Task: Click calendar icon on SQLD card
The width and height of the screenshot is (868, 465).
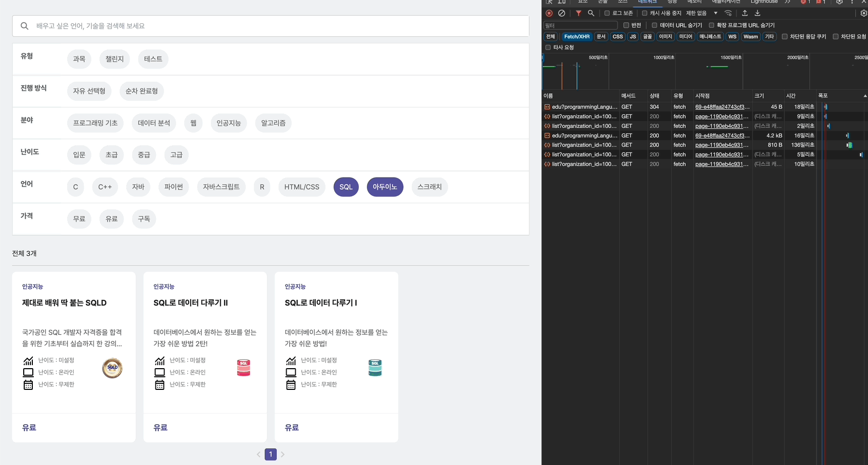Action: [28, 385]
